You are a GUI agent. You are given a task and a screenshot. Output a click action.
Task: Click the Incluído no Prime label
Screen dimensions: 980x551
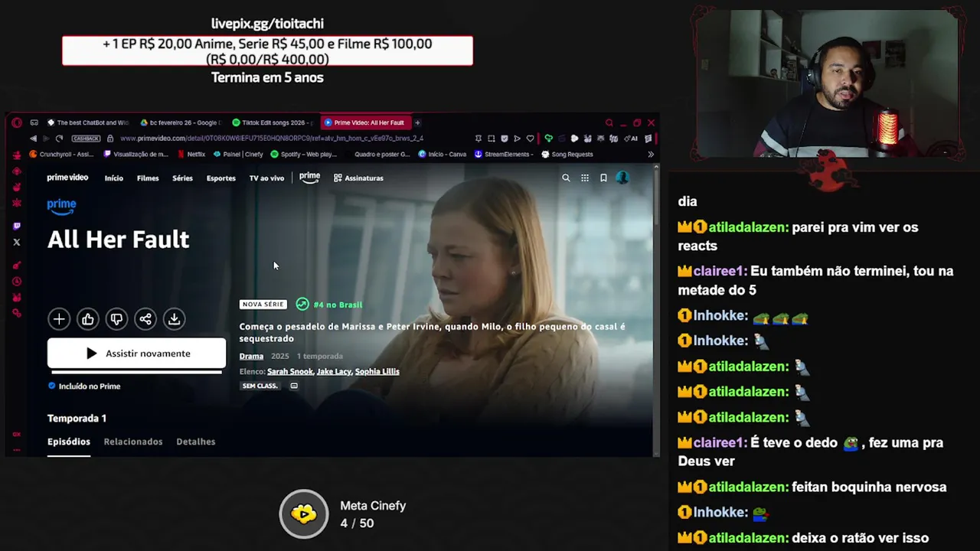tap(84, 386)
